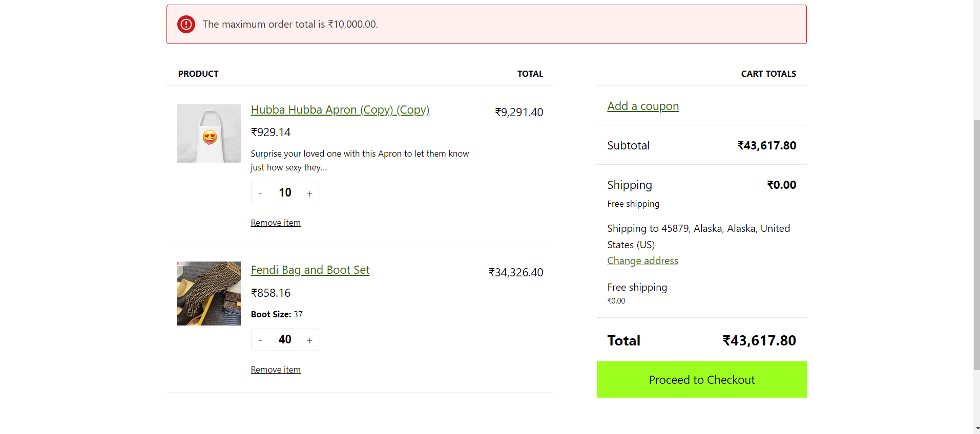The image size is (980, 434).
Task: Click the Hubba Hubba Apron product thumbnail
Action: pos(208,133)
